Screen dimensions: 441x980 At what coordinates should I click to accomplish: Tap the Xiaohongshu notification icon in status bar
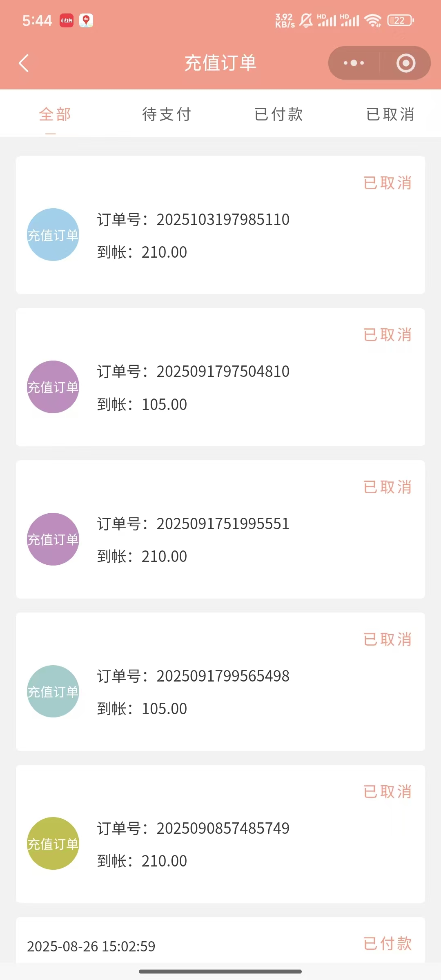[67, 20]
